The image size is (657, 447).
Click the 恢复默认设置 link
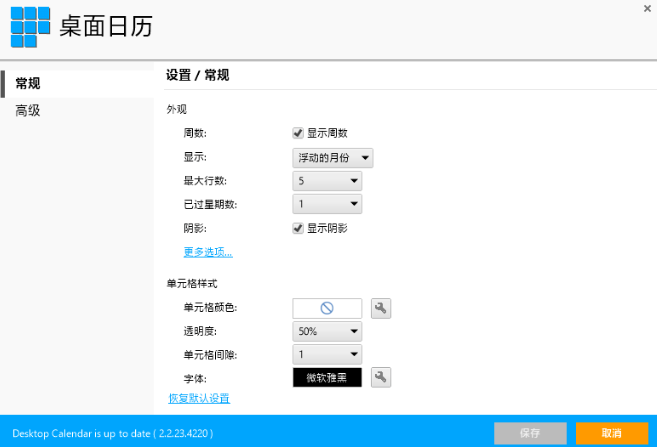(x=199, y=398)
